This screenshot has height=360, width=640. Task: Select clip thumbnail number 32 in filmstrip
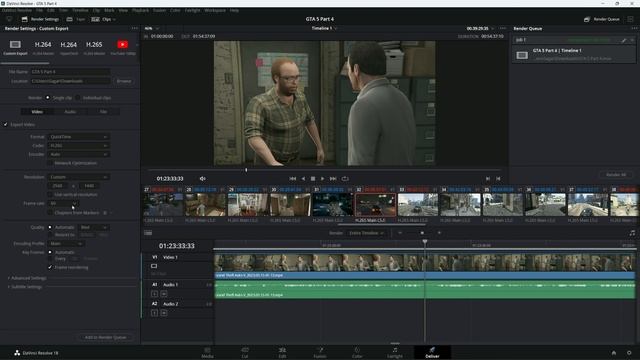376,204
